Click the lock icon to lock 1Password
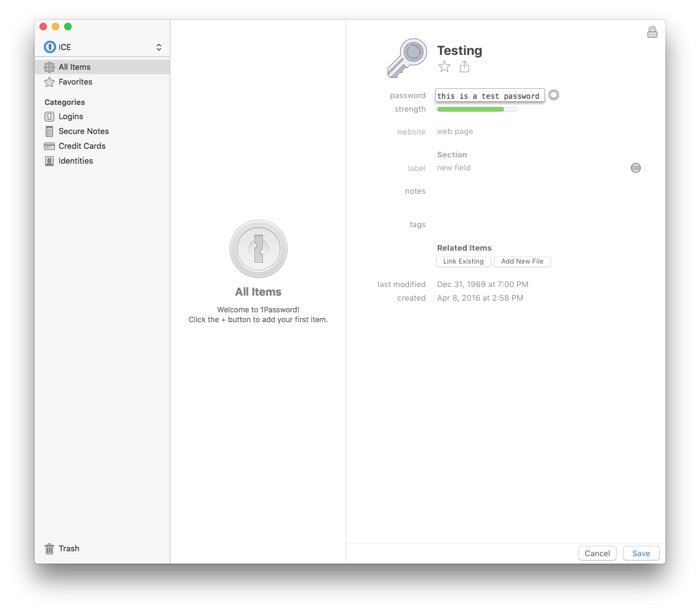This screenshot has width=700, height=613. [x=652, y=31]
